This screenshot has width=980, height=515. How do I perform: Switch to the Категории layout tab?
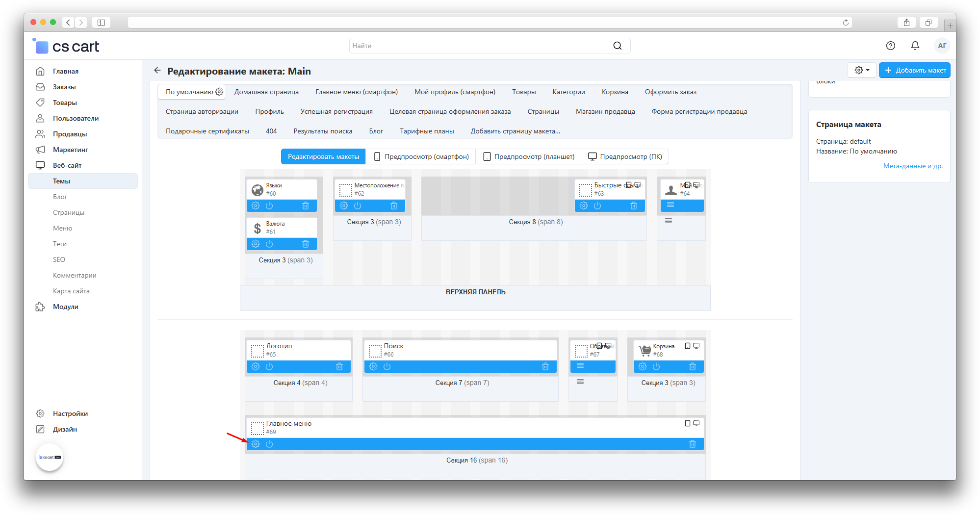(568, 92)
